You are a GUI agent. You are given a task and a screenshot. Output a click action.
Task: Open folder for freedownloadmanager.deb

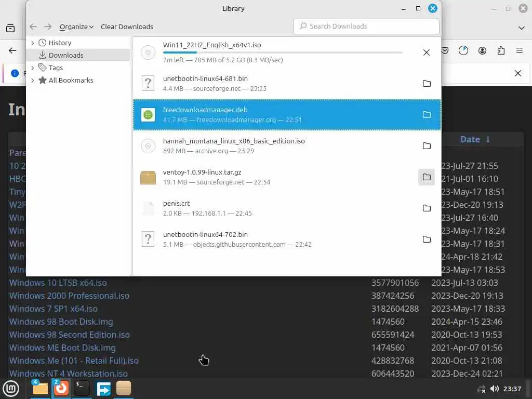click(x=427, y=115)
